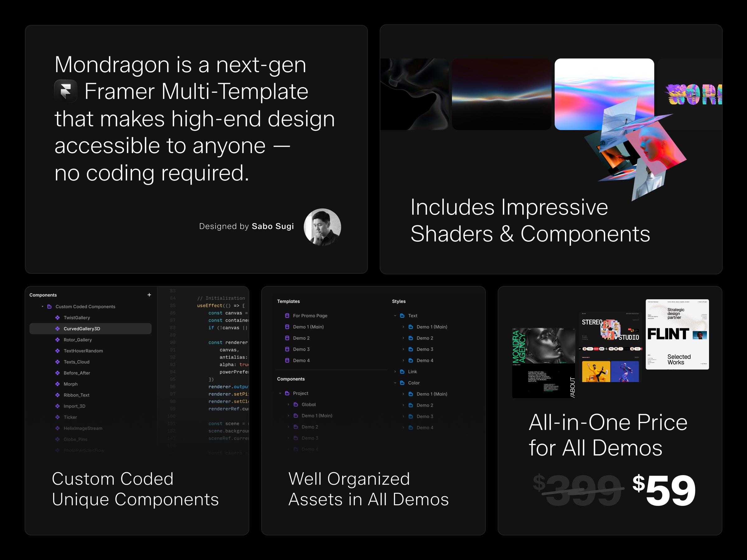This screenshot has height=560, width=747.
Task: Open the dark rainbow horizon shader thumbnail
Action: click(501, 94)
